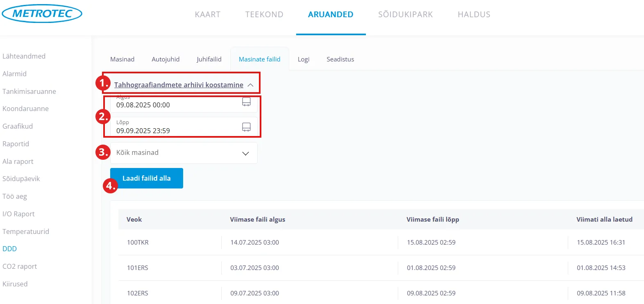Viewport: 644px width, 304px height.
Task: Open SÕIDUKIPARK in top navigation
Action: tap(405, 15)
